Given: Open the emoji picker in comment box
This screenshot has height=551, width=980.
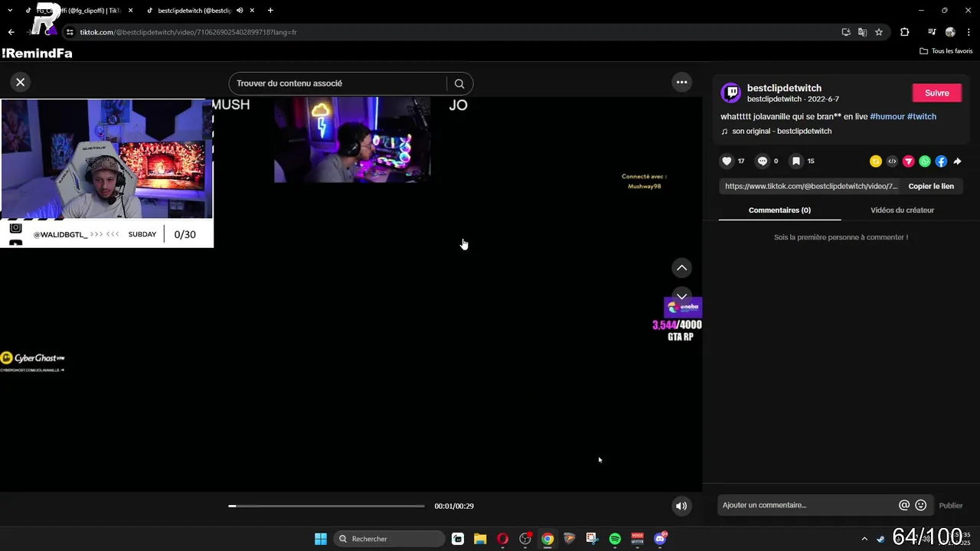Looking at the screenshot, I should [921, 505].
